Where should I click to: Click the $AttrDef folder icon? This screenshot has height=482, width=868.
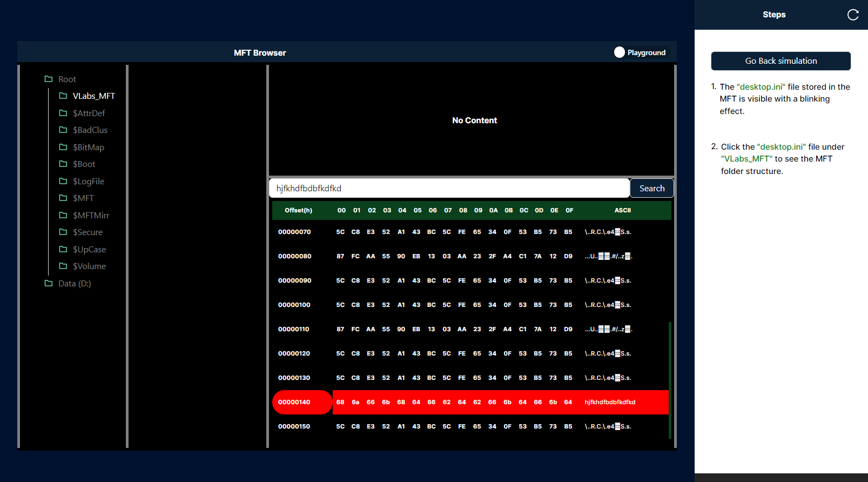coord(63,113)
